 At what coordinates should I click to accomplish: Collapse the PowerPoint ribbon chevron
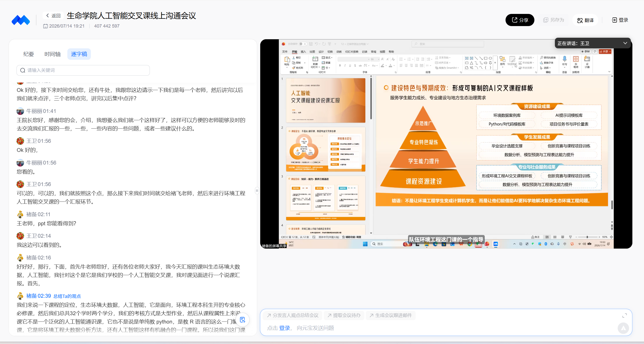pos(609,72)
